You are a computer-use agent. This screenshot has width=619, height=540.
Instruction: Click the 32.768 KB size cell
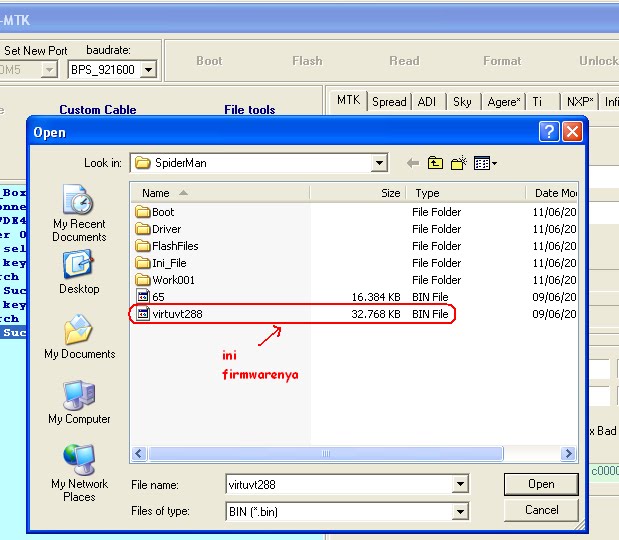coord(376,314)
